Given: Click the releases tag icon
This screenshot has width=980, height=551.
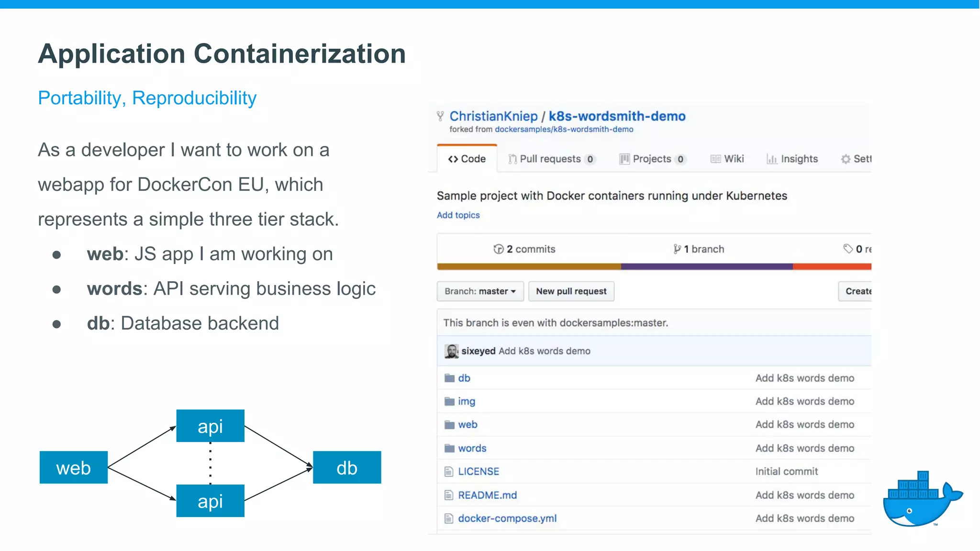Looking at the screenshot, I should (x=848, y=249).
